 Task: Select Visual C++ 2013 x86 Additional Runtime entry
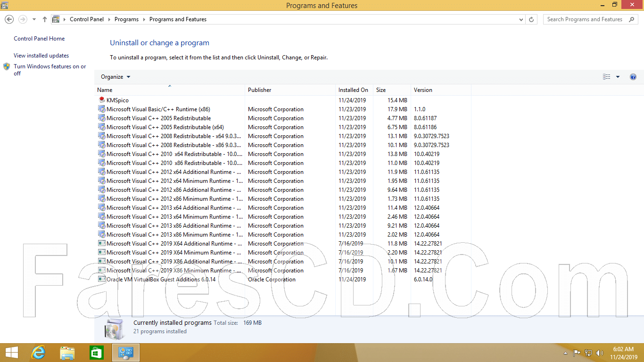click(174, 226)
